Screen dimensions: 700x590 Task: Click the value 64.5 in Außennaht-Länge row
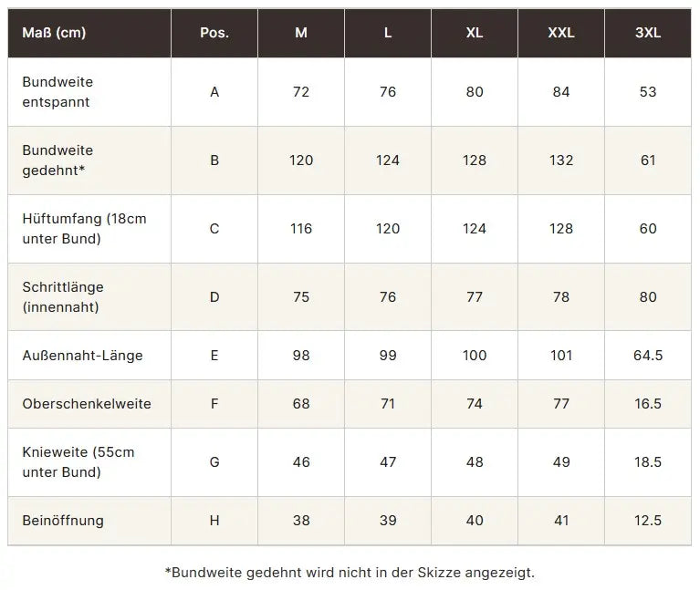pos(648,356)
